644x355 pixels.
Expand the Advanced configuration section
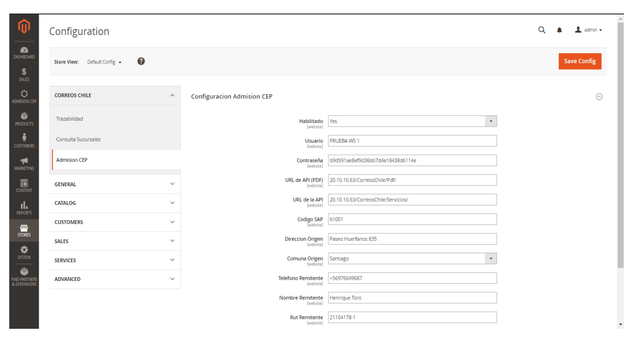pyautogui.click(x=115, y=279)
